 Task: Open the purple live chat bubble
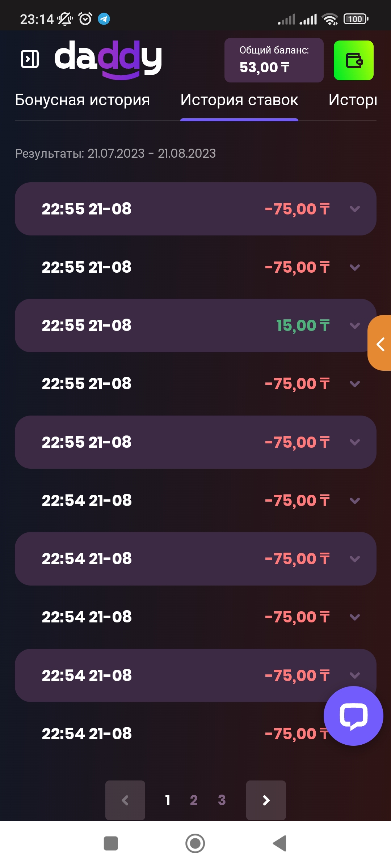(353, 716)
